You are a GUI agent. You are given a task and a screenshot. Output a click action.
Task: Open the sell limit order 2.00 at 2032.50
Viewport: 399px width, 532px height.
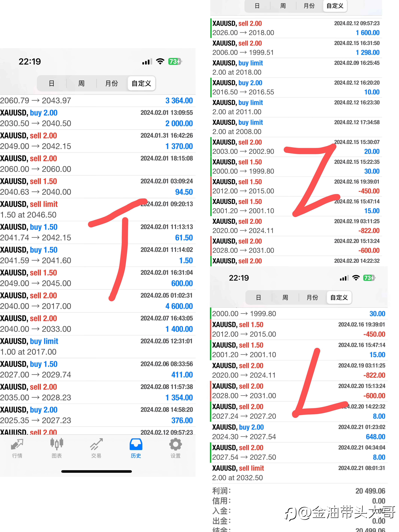[x=299, y=473]
